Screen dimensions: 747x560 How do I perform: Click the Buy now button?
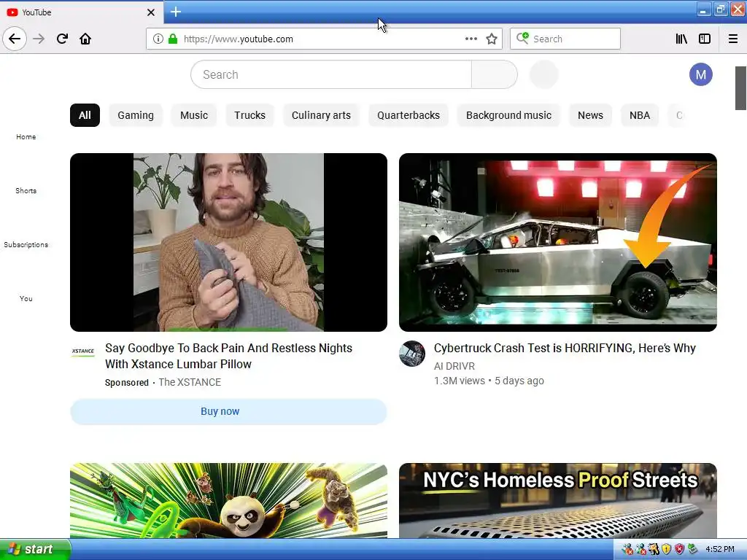[228, 411]
